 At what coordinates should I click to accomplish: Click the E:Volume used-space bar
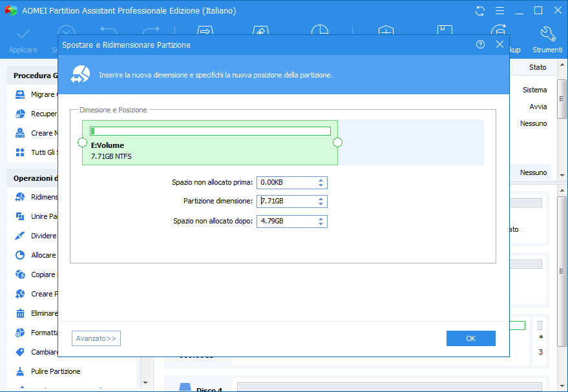[210, 131]
